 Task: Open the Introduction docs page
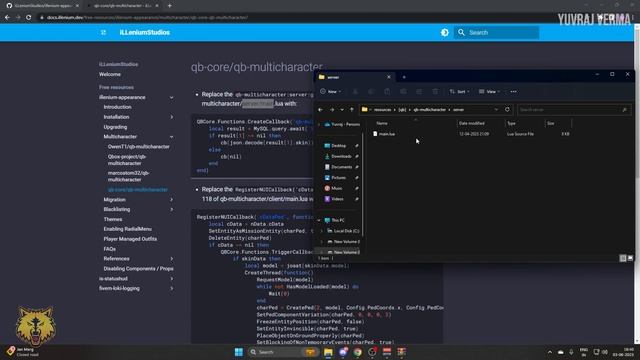118,107
